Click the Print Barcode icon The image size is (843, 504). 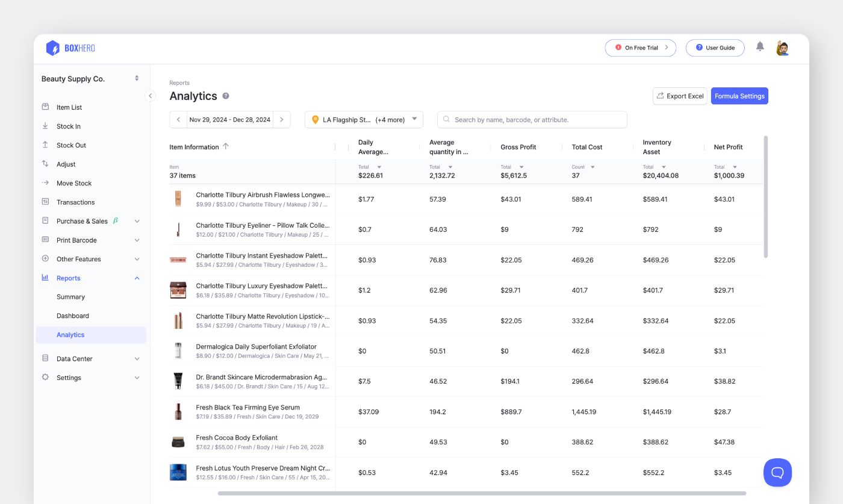(45, 240)
